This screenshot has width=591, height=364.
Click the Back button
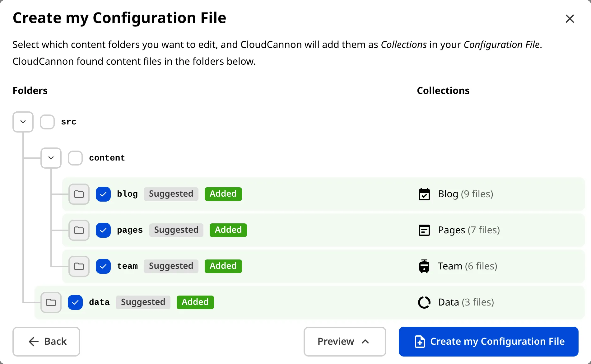46,341
